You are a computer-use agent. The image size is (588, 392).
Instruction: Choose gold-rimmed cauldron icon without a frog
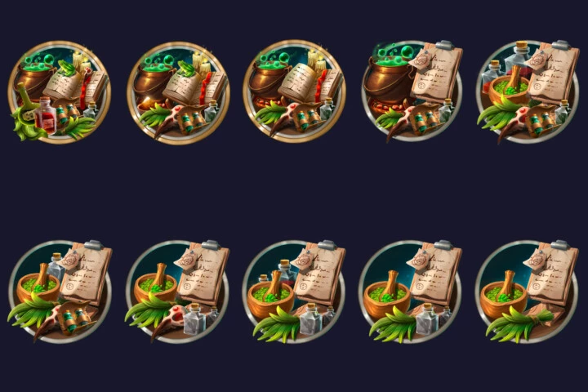(x=294, y=92)
